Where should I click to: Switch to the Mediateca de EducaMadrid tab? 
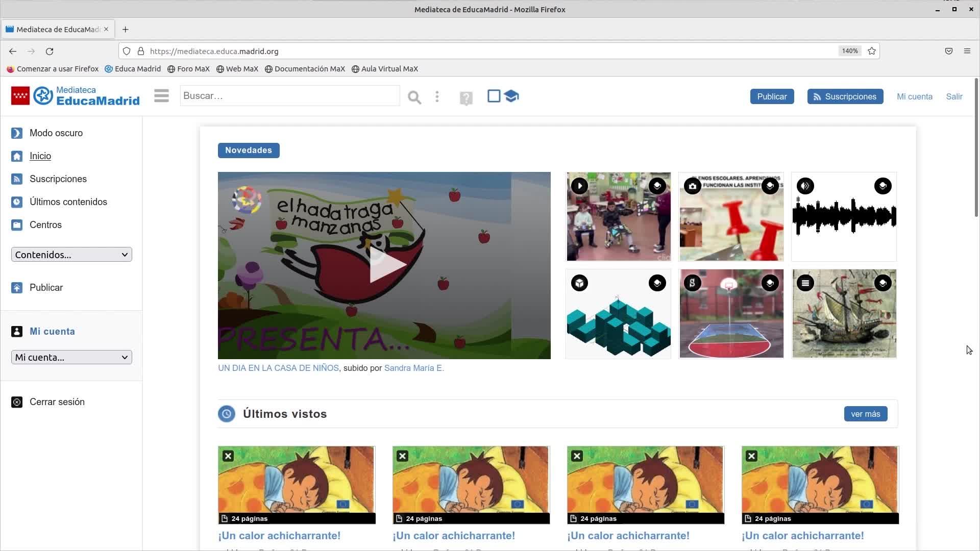[x=58, y=29]
